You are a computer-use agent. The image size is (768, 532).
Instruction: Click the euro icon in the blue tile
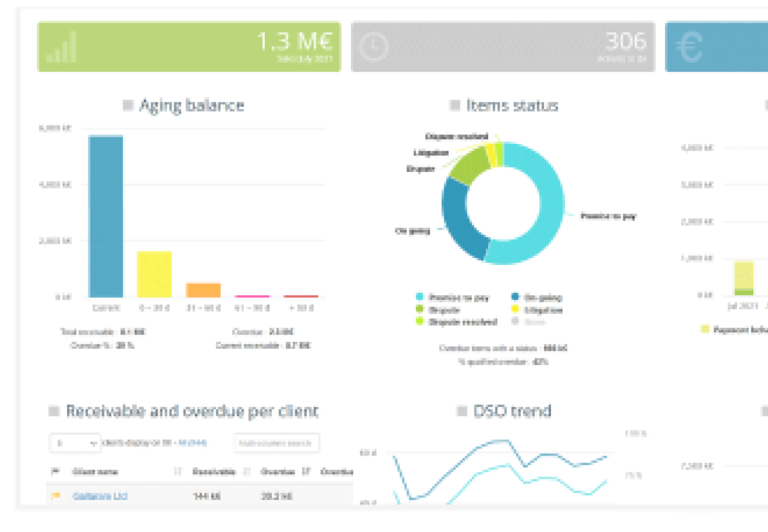(689, 47)
